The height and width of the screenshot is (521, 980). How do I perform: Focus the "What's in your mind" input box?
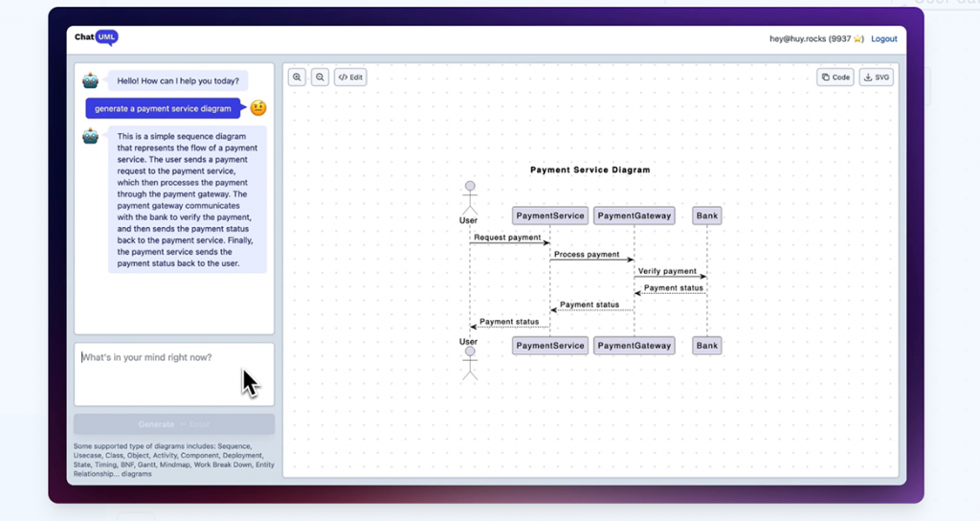click(x=174, y=374)
